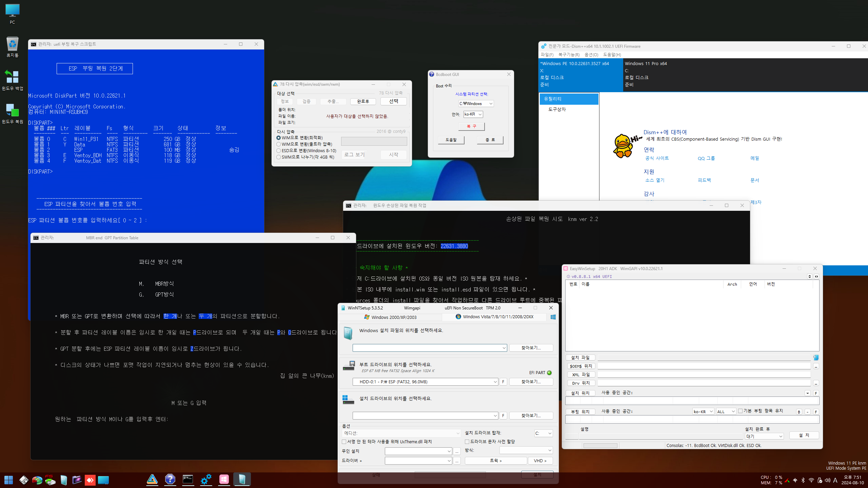Click 찾아보기 button for Windows install files
Screen dimensions: 868x488
(x=531, y=348)
